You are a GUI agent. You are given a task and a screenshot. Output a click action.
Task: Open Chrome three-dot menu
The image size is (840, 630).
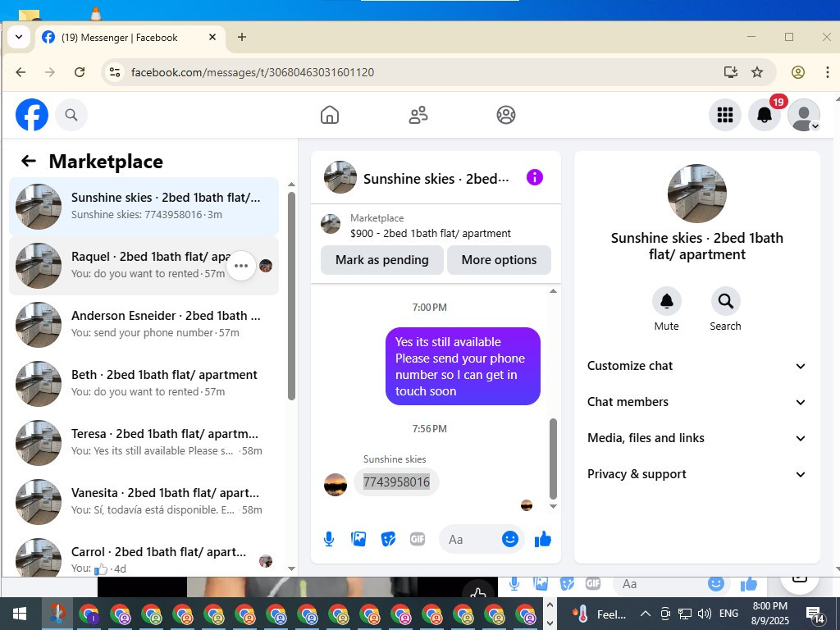[828, 72]
